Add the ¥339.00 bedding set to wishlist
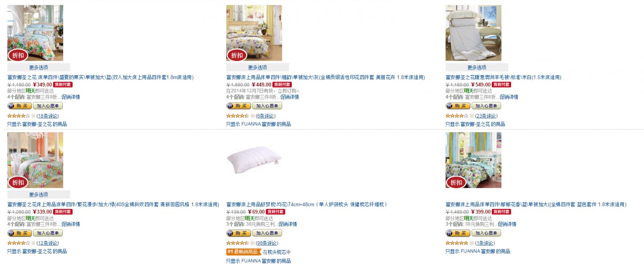This screenshot has width=644, height=264. [48, 233]
